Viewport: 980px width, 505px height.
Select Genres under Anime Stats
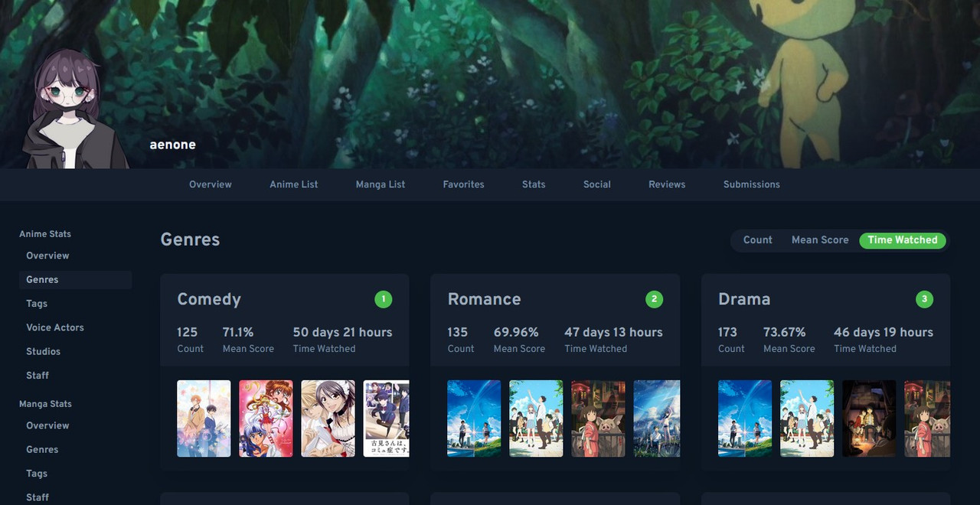coord(75,280)
